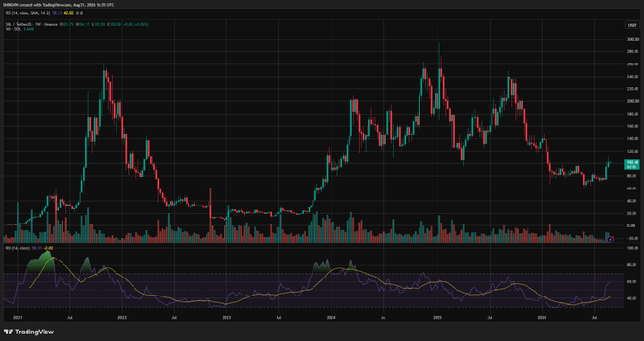This screenshot has width=644, height=341.
Task: Click the 280.00 price scale label
Action: click(x=632, y=52)
